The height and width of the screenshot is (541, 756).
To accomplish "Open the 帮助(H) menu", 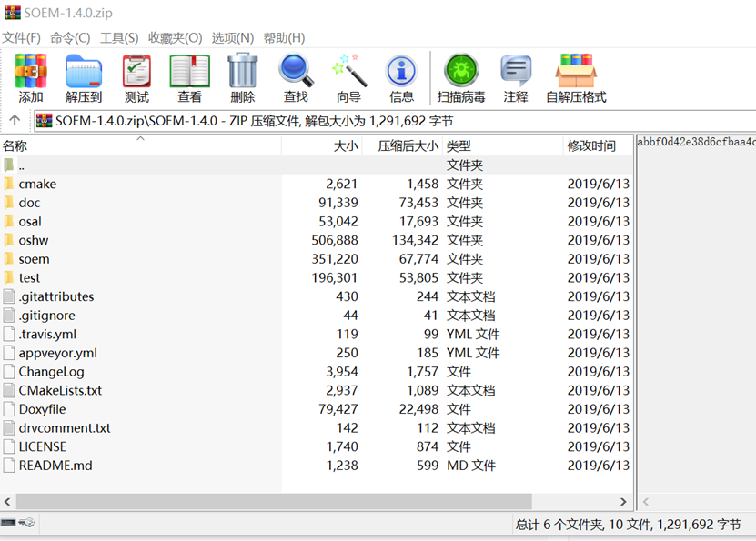I will (x=284, y=37).
